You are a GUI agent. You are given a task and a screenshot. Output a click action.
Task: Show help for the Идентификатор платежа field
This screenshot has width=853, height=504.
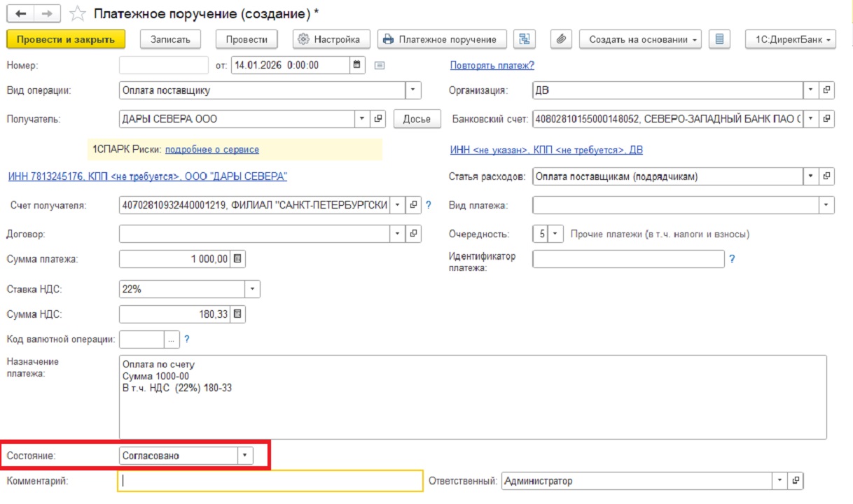click(732, 259)
